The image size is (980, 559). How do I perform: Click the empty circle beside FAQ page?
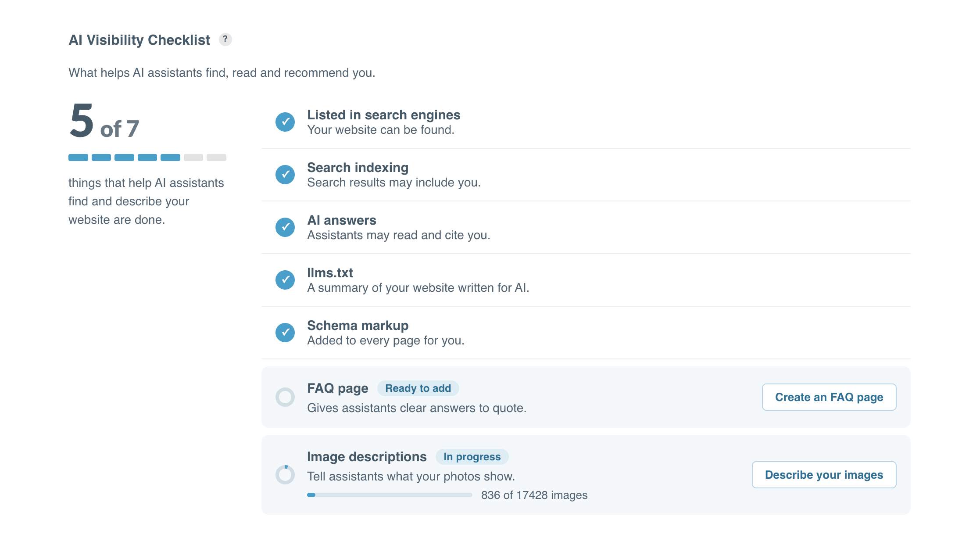285,397
